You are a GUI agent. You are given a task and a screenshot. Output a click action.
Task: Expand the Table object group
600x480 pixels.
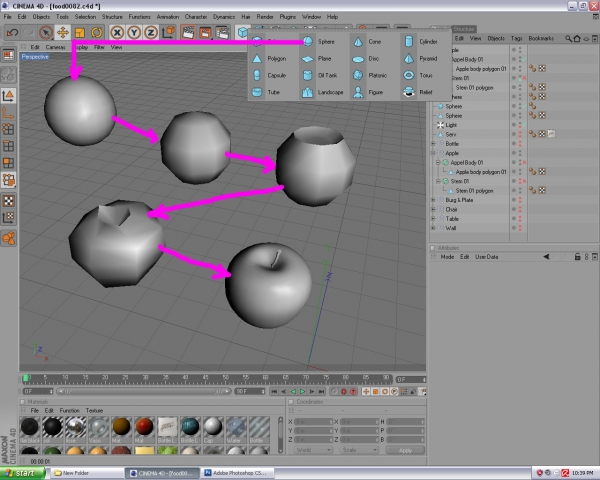[x=433, y=219]
